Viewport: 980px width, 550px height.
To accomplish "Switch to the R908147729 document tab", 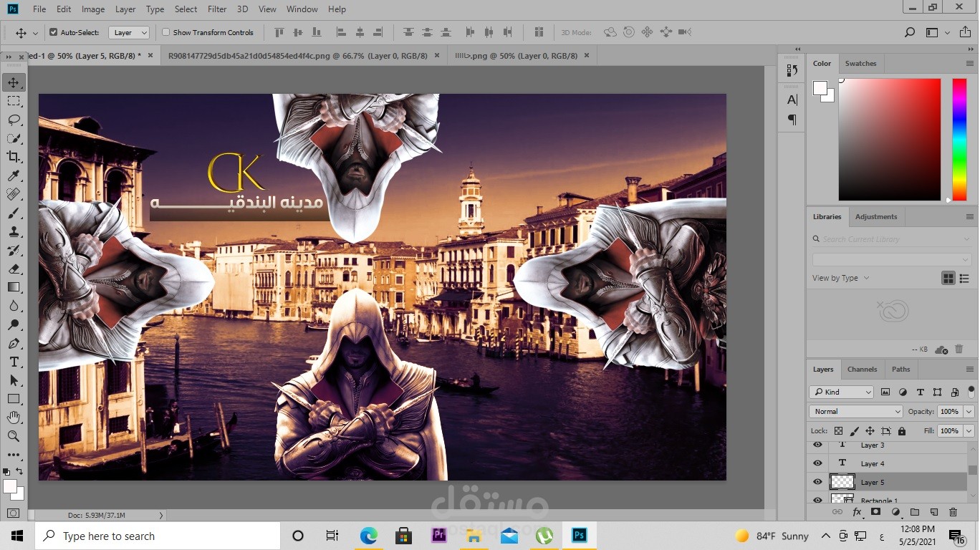I will pos(297,56).
